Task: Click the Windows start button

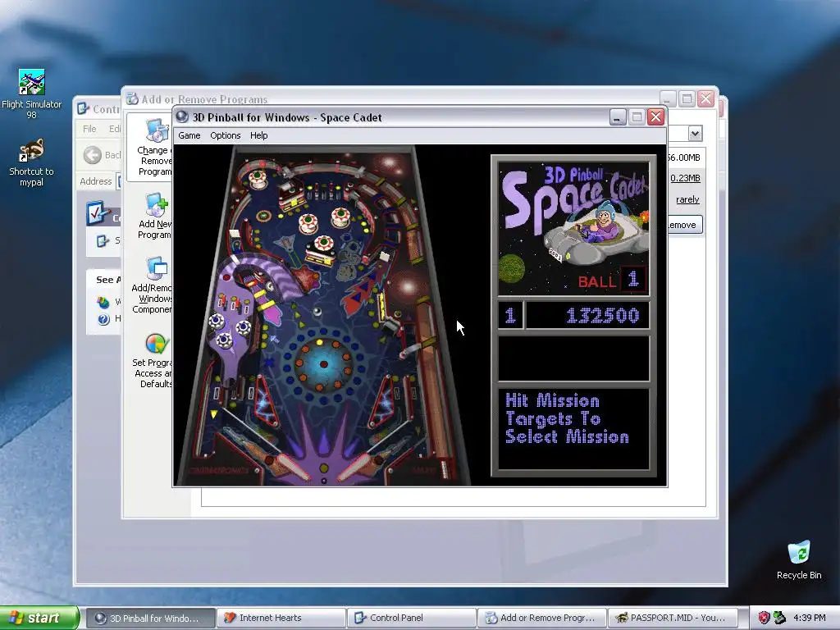Action: point(39,618)
